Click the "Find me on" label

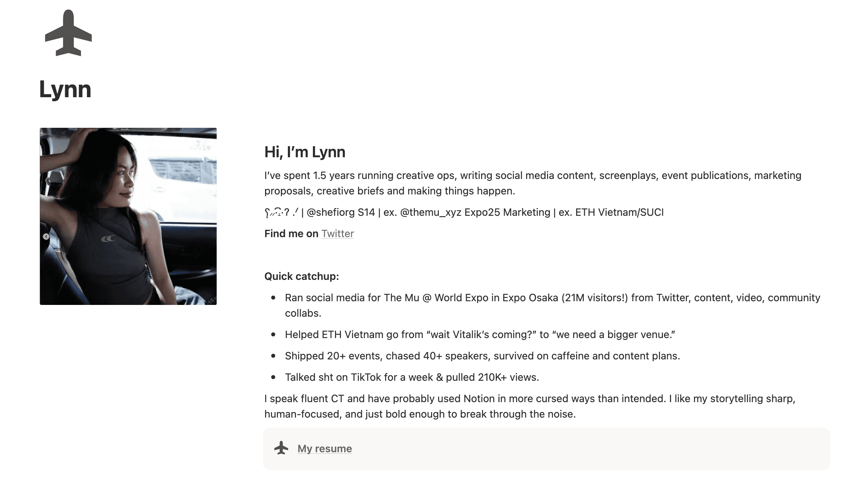click(291, 234)
